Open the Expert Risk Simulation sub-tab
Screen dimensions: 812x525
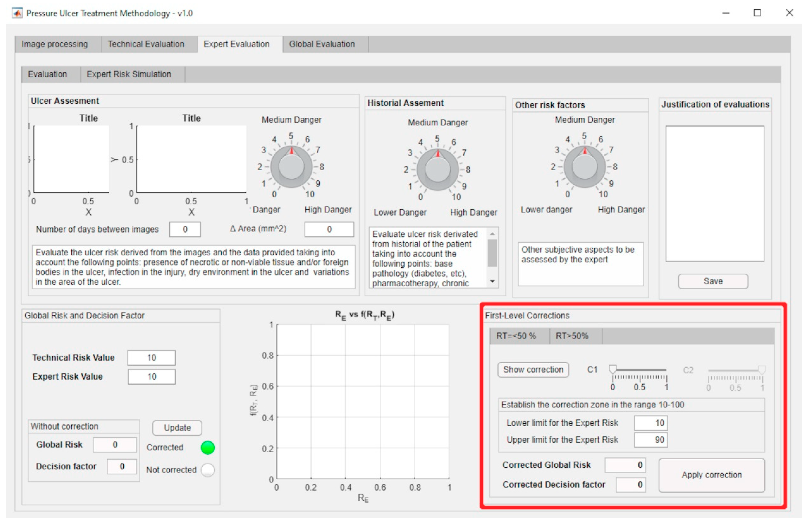point(129,74)
